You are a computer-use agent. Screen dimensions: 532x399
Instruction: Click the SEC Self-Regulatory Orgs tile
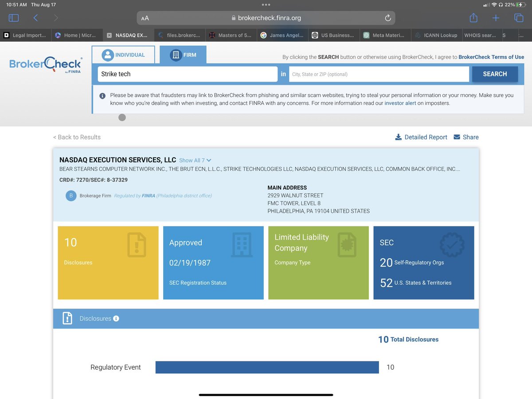click(424, 263)
